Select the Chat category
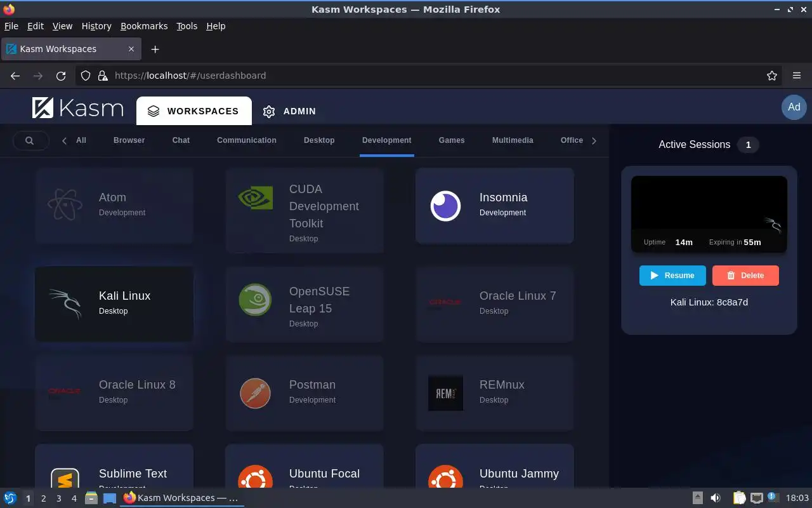 pos(181,140)
